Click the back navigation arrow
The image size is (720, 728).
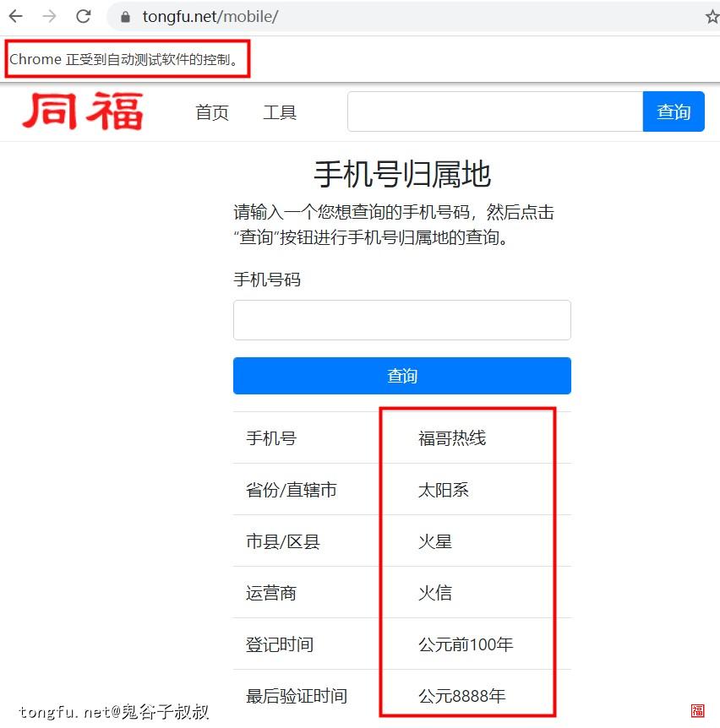coord(17,15)
